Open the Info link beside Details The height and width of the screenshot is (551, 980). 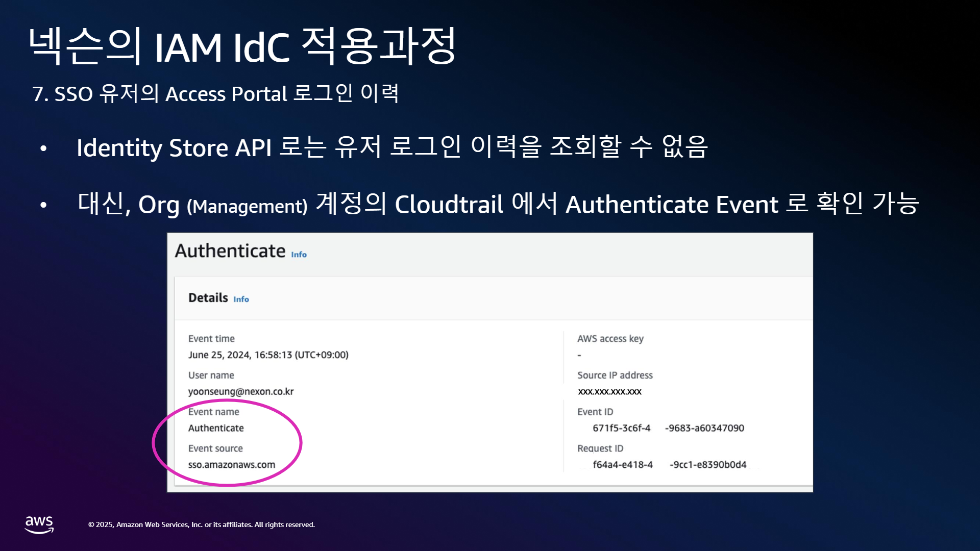pos(241,299)
